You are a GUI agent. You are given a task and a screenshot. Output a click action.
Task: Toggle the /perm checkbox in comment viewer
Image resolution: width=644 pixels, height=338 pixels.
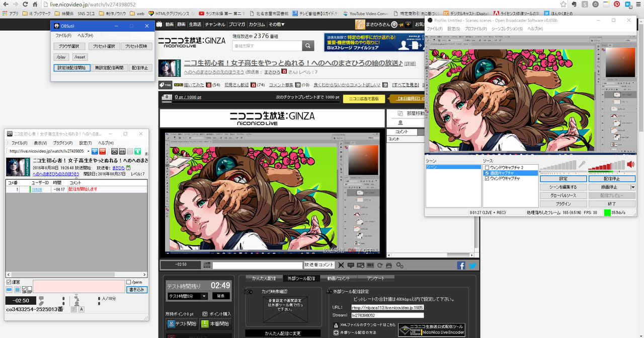click(x=129, y=282)
